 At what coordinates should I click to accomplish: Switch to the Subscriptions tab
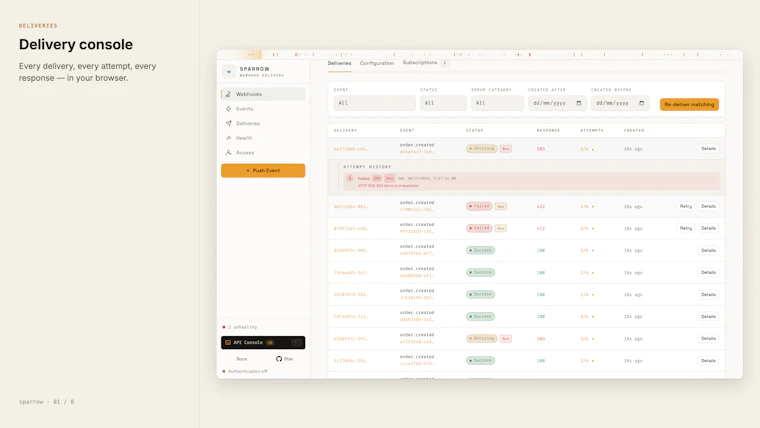pyautogui.click(x=420, y=63)
